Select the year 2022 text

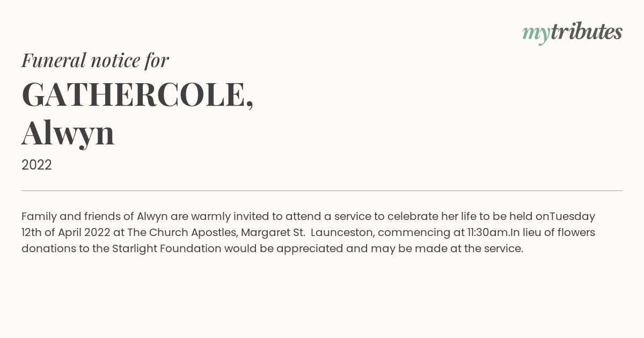pyautogui.click(x=36, y=165)
